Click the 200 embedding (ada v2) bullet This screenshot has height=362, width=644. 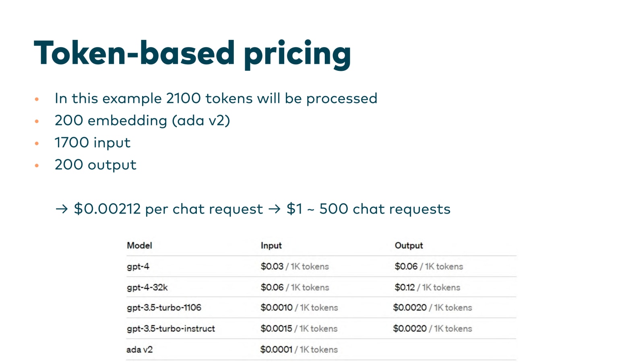(x=142, y=121)
